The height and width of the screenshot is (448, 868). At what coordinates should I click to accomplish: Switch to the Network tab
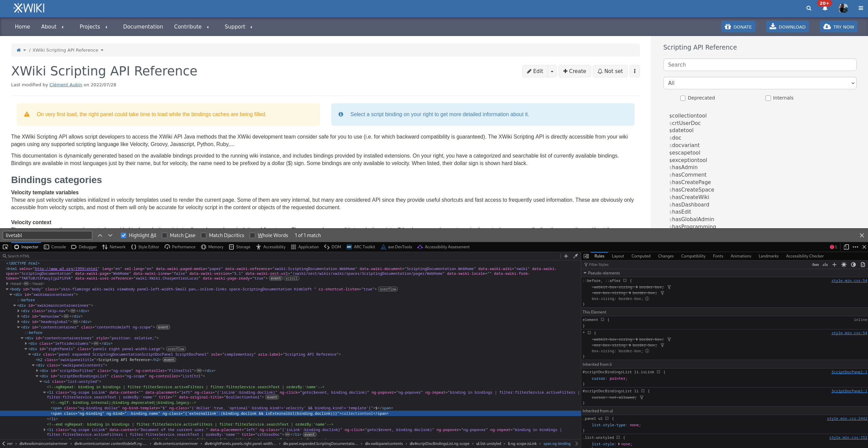pos(114,247)
